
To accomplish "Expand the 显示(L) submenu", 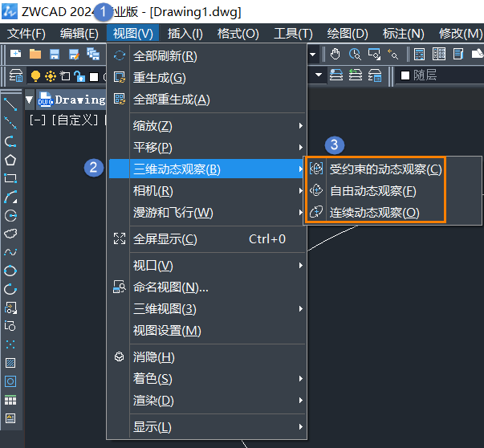I will point(207,427).
